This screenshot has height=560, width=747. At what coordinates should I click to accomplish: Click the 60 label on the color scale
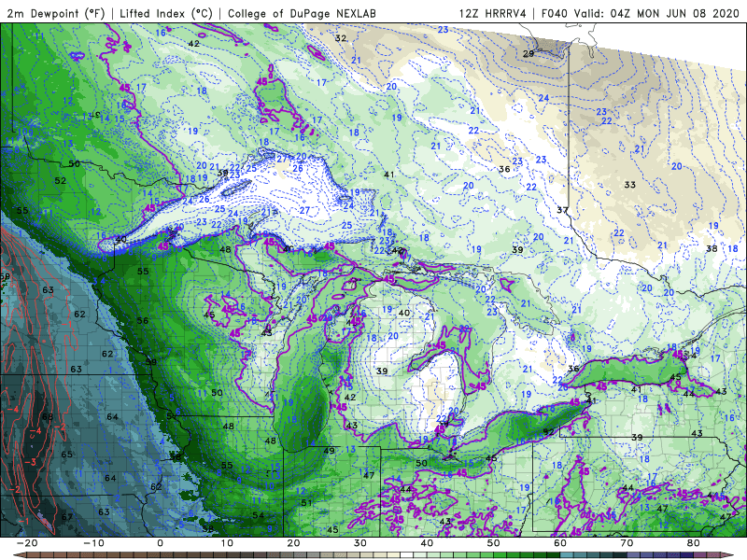tap(560, 543)
